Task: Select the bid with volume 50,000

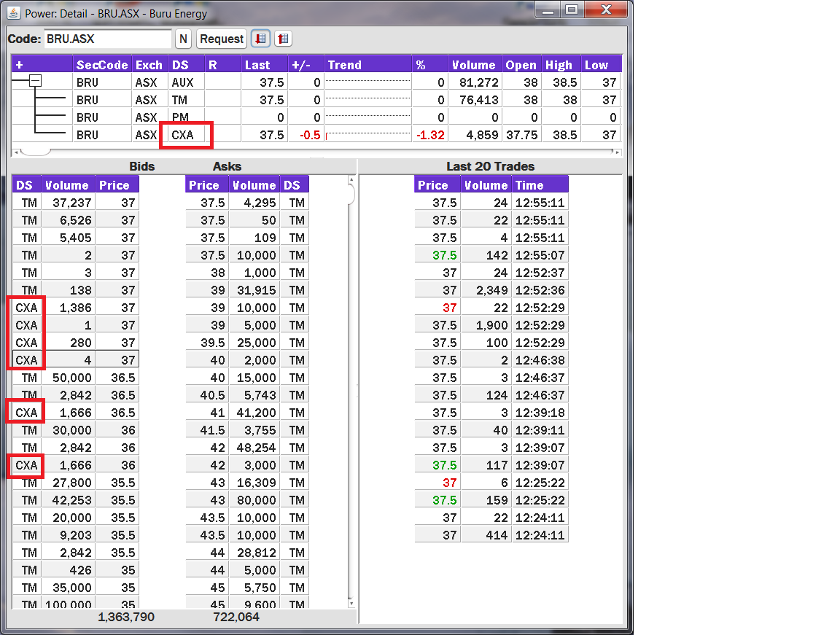Action: coord(76,378)
